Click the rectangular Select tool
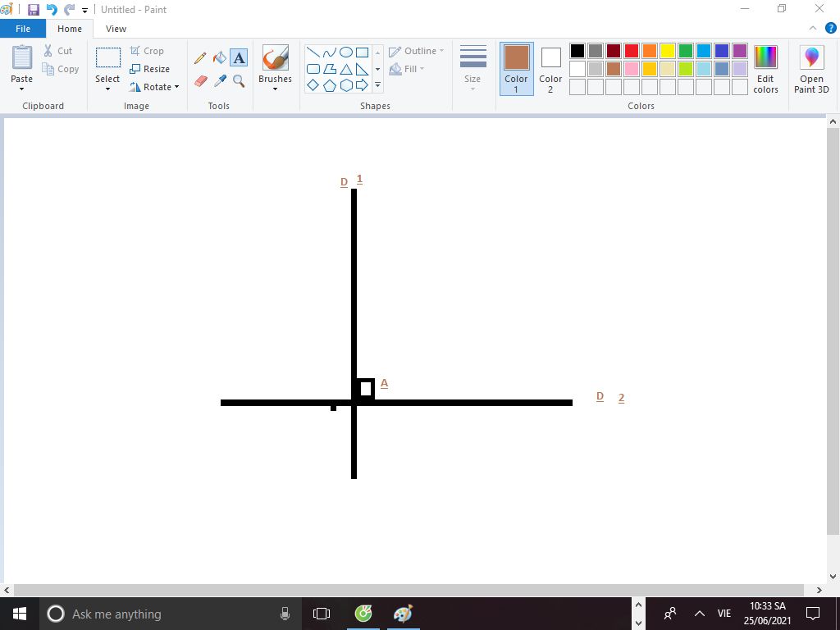The height and width of the screenshot is (630, 840). coord(108,57)
